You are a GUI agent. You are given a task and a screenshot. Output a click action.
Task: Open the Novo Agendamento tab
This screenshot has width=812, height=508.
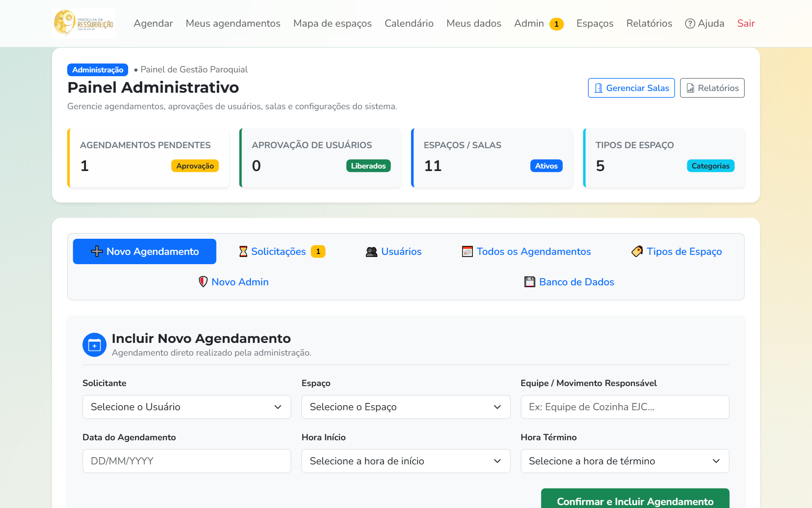(x=145, y=251)
